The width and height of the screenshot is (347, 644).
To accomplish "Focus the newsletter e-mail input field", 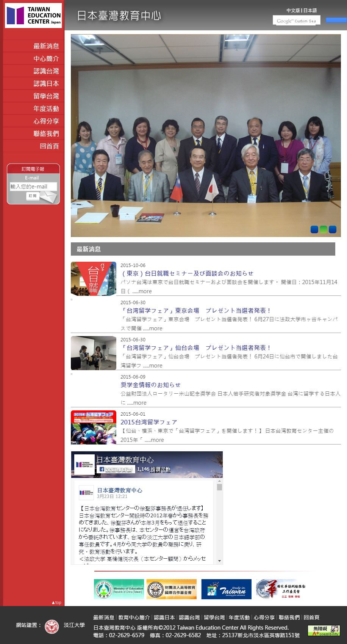I will pos(33,187).
